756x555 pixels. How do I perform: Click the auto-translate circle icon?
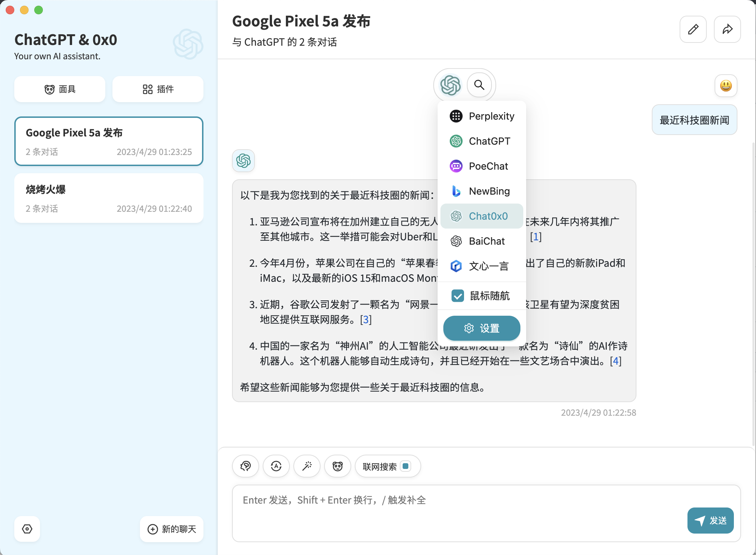[276, 466]
